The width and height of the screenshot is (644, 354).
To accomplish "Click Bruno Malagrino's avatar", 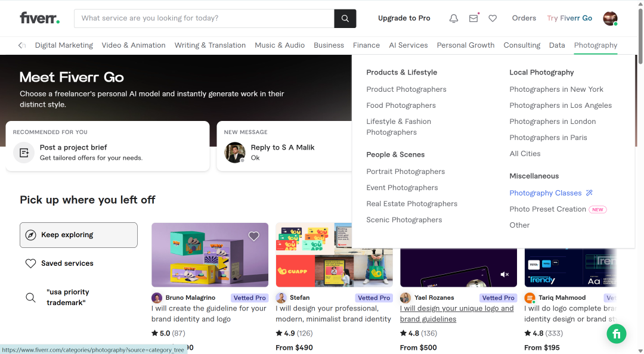I will tap(156, 298).
